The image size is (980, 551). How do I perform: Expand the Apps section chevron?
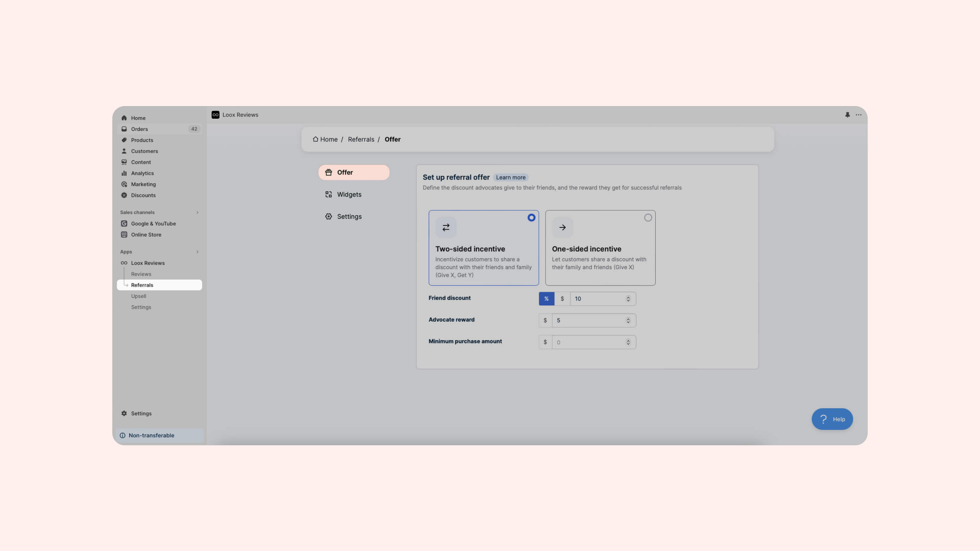coord(197,252)
